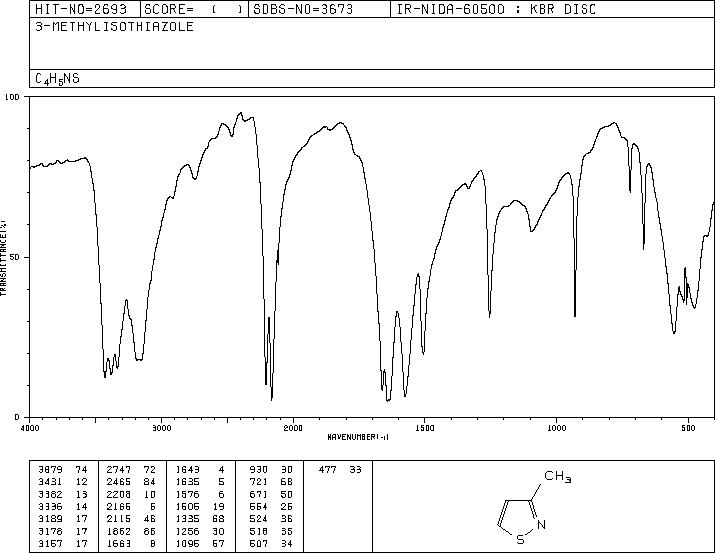Click the x-axis 1500 tick label

coord(425,428)
